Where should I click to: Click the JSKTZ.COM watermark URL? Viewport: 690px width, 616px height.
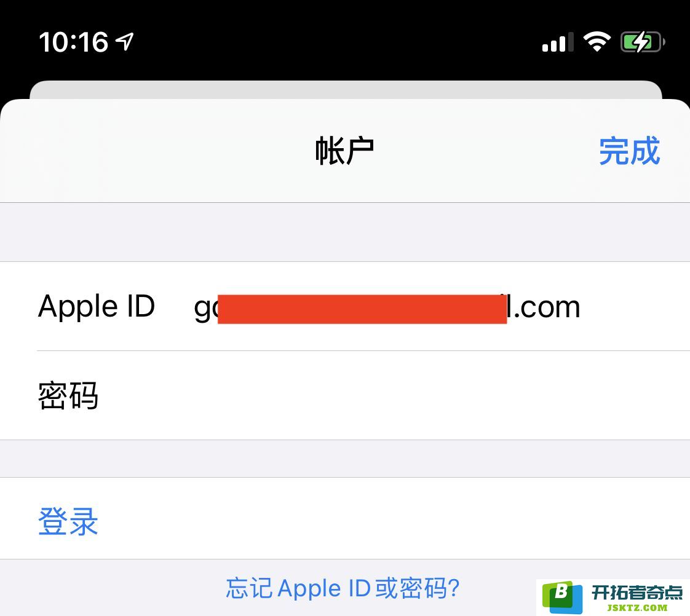[x=636, y=608]
